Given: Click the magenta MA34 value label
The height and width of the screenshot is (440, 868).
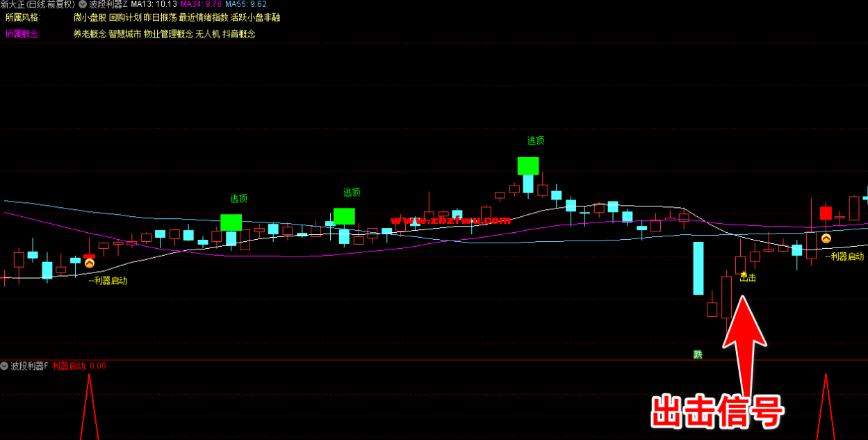Looking at the screenshot, I should 201,4.
